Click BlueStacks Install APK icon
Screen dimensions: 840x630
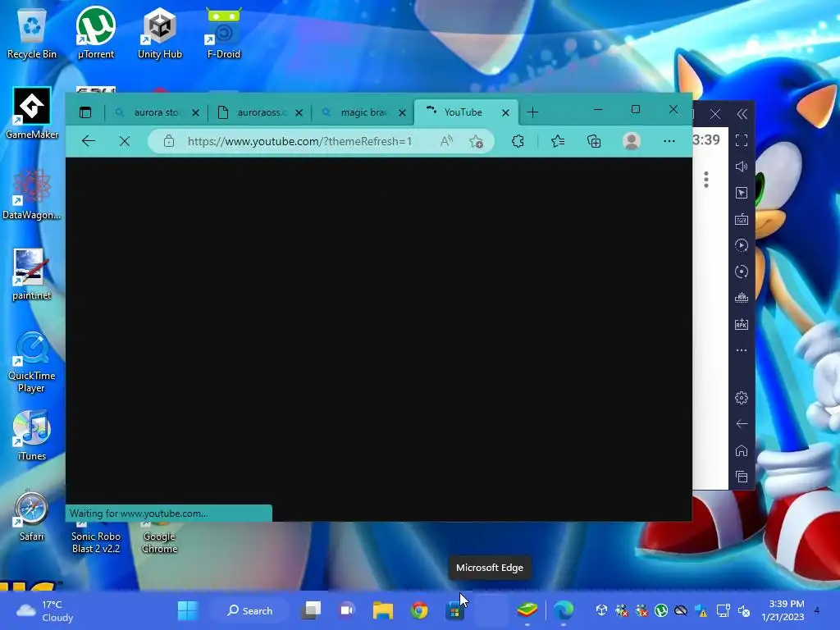tap(742, 324)
